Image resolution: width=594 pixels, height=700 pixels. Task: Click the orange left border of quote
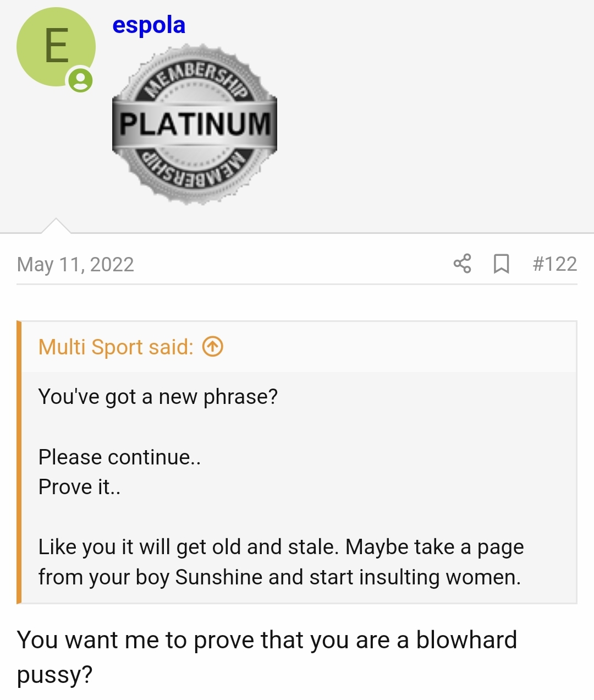[x=19, y=462]
